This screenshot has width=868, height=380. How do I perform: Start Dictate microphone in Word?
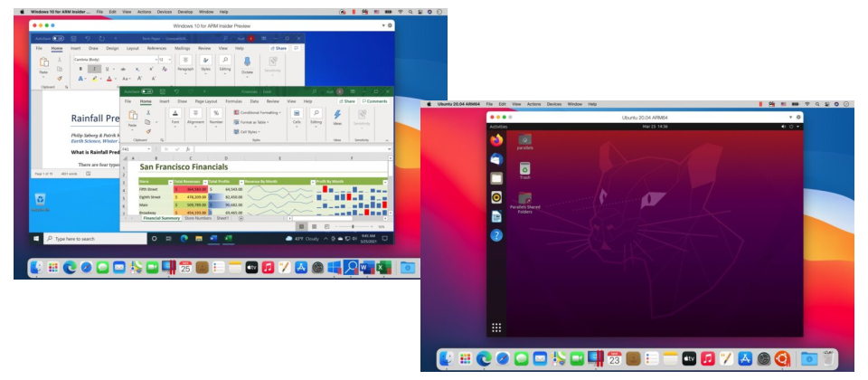(x=247, y=61)
